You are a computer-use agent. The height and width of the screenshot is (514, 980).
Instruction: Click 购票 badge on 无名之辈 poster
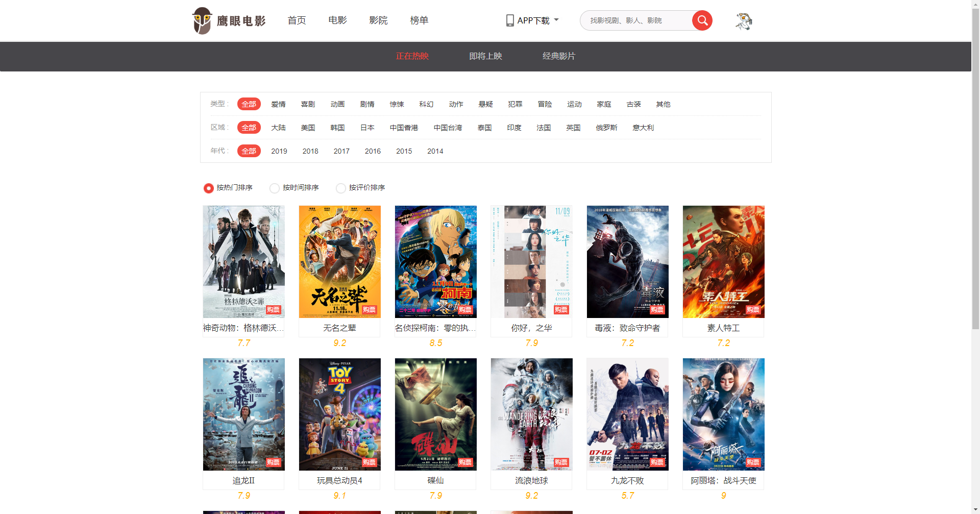[369, 310]
